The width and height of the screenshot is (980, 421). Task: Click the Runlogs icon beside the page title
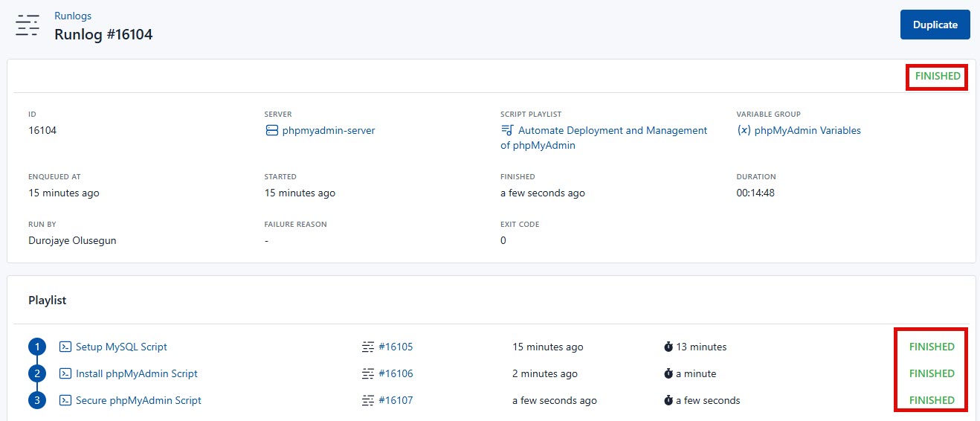(x=28, y=25)
